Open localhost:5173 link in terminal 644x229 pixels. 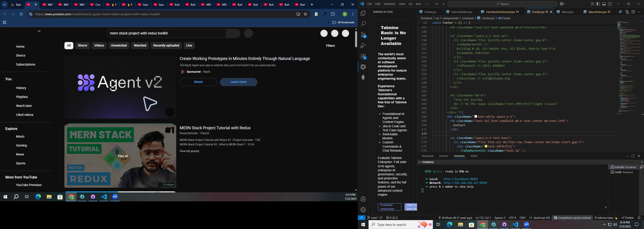(461, 179)
